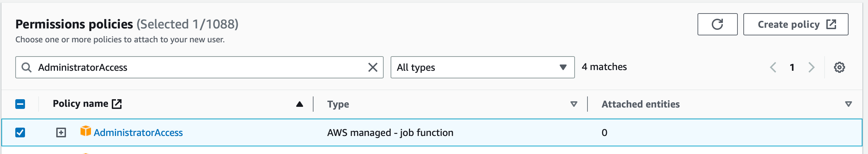868x154 pixels.
Task: Open the All types filter dropdown
Action: tap(482, 67)
